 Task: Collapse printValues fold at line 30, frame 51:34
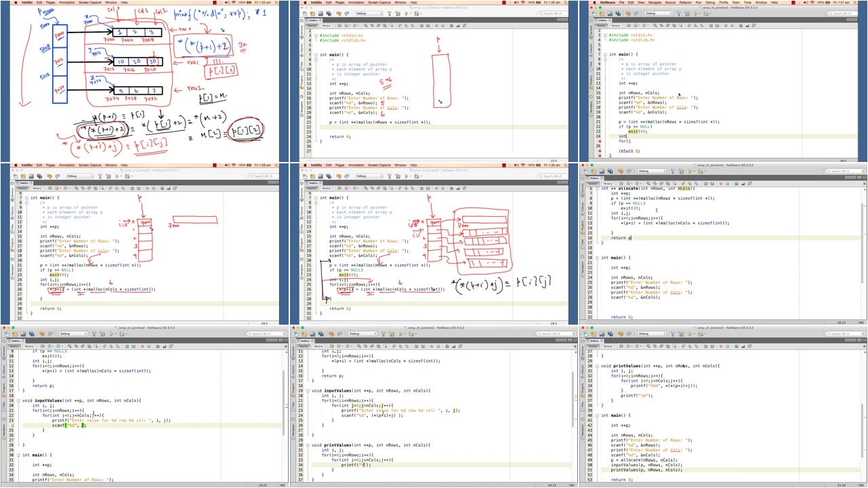(x=596, y=366)
